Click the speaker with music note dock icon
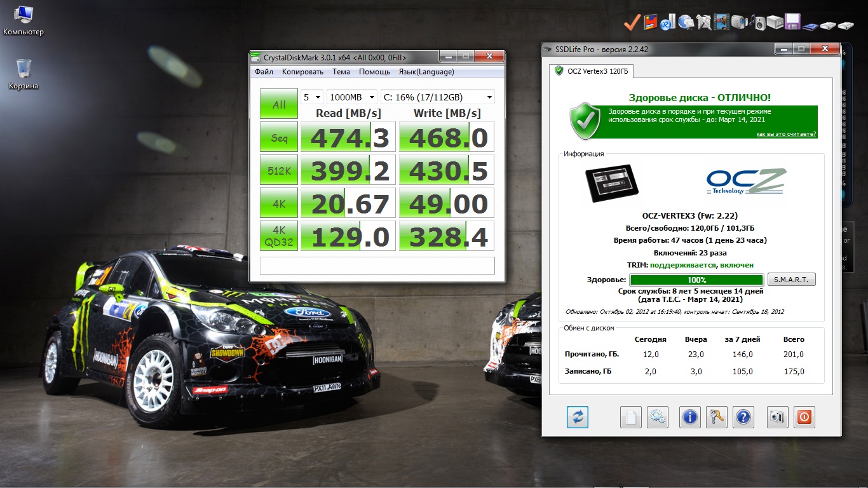868x488 pixels. pos(757,23)
